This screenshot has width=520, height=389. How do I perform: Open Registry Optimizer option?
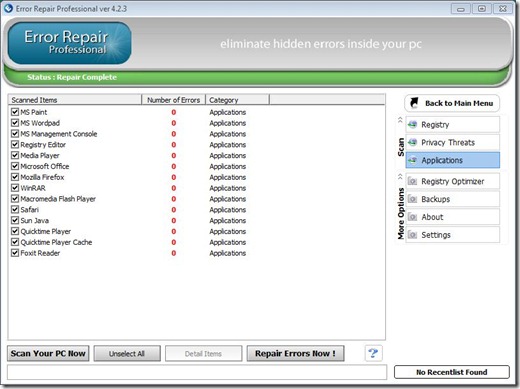coord(453,181)
